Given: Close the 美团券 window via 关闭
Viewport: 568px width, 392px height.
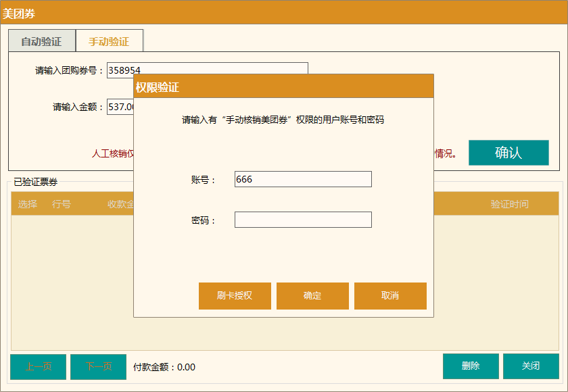Looking at the screenshot, I should pyautogui.click(x=531, y=367).
